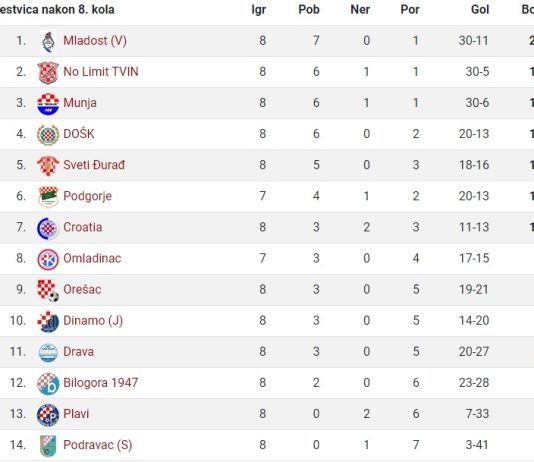Click the DOŠK club emblem
The height and width of the screenshot is (462, 534).
coord(48,135)
